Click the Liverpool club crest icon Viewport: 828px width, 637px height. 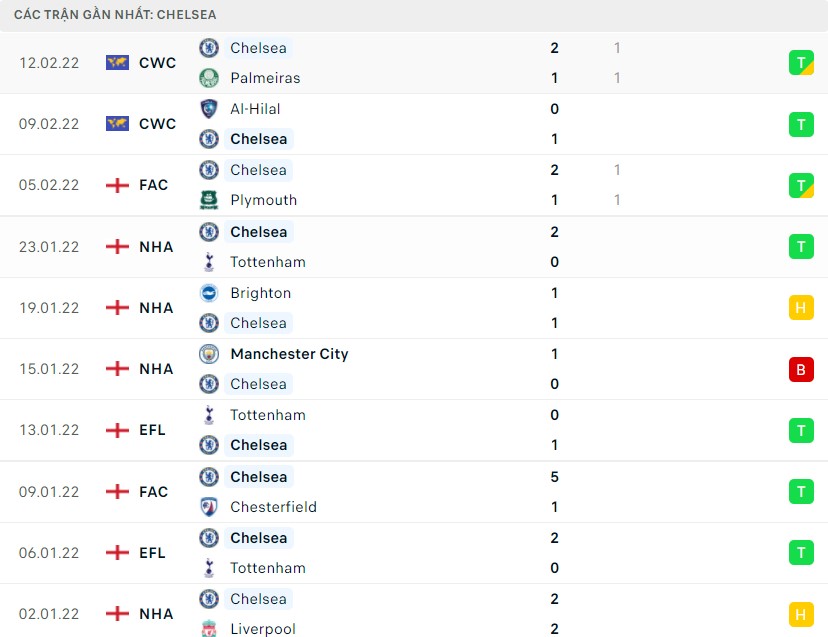[x=209, y=629]
